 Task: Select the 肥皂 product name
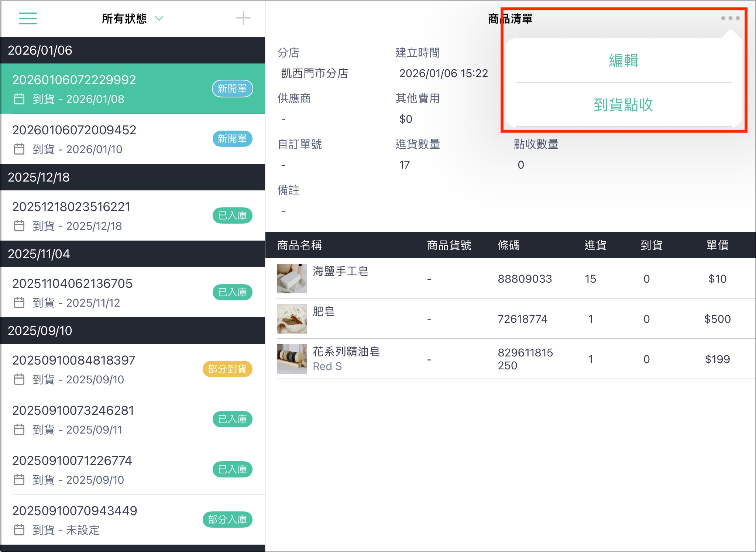click(324, 311)
